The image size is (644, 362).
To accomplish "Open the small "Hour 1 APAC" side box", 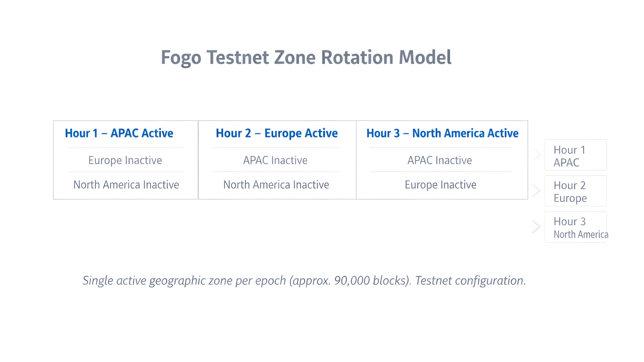I will pos(575,155).
